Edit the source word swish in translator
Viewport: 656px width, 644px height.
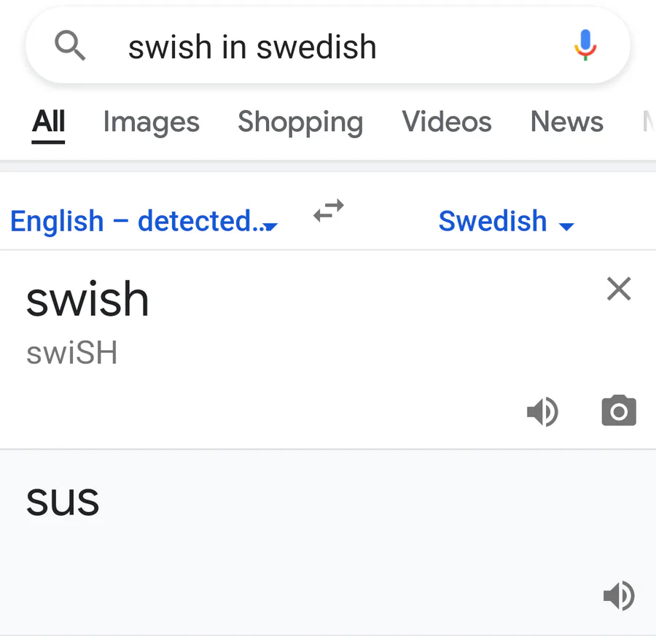tap(88, 299)
